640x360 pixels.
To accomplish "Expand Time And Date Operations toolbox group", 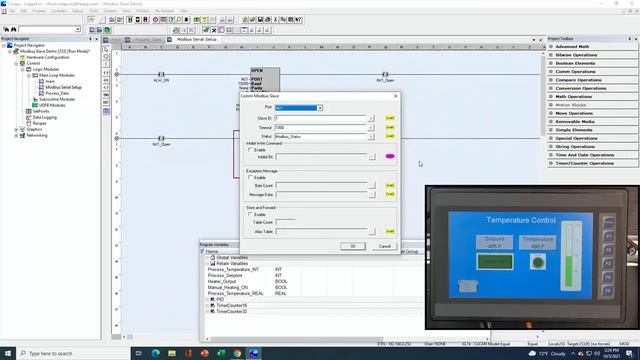I will (551, 155).
